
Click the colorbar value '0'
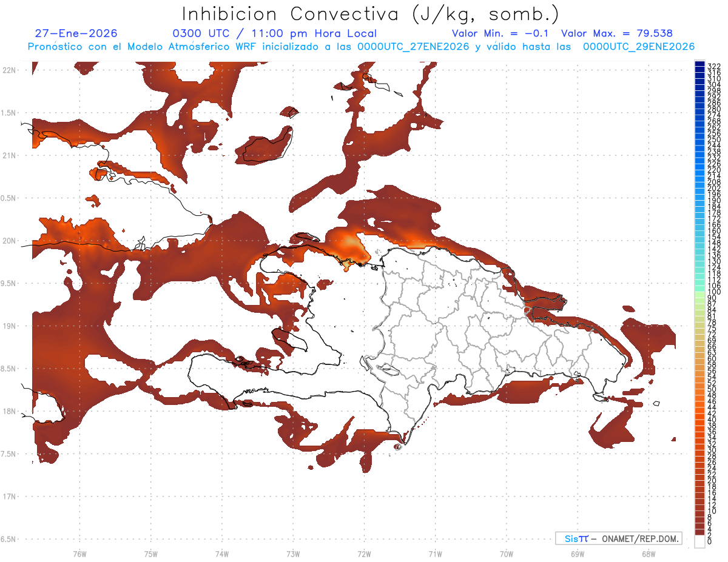pos(709,541)
